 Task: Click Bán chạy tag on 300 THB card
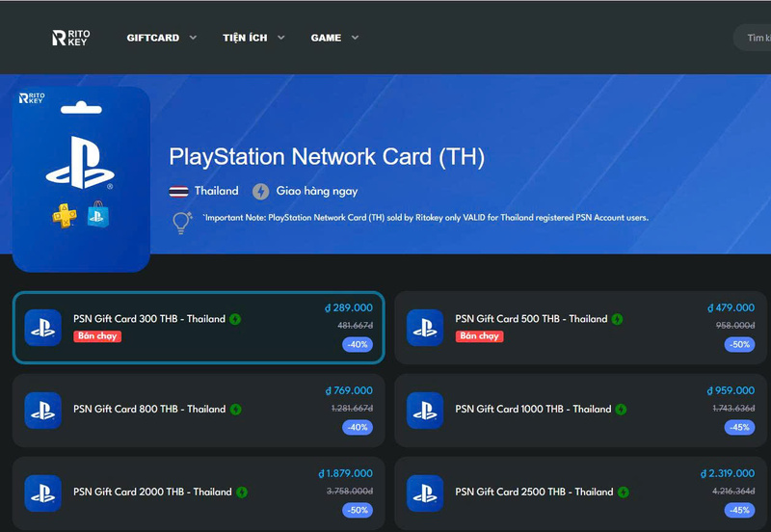point(97,335)
